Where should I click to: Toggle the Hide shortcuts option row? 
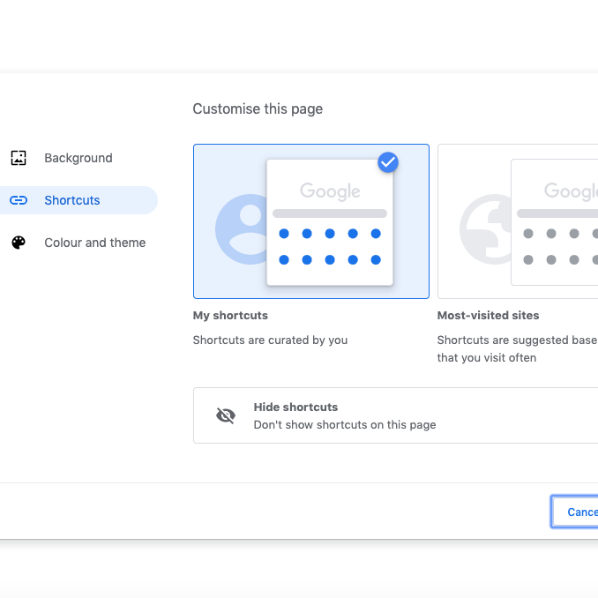tap(395, 415)
